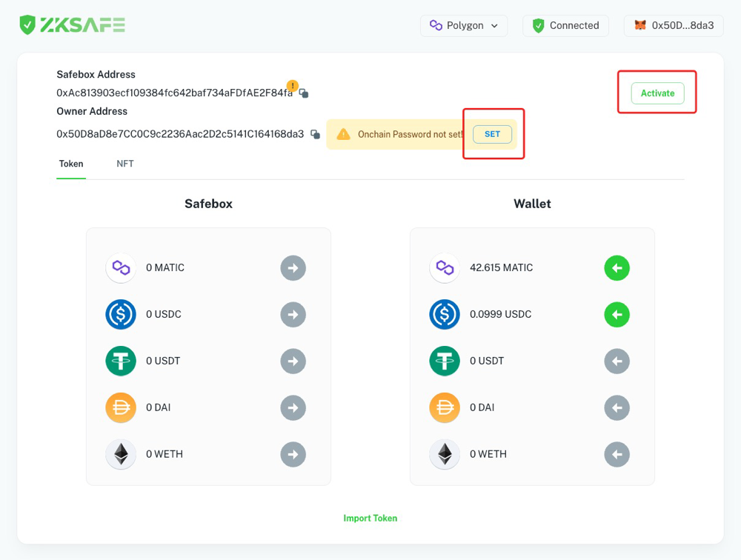Send Safebox MATIC to wallet arrow
The image size is (741, 560).
pos(293,268)
